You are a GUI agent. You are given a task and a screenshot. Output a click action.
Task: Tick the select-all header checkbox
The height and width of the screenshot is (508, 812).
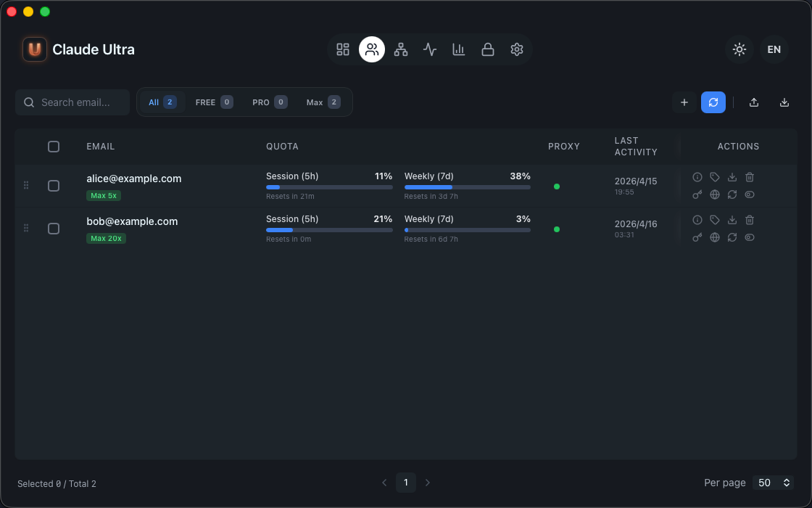tap(54, 146)
